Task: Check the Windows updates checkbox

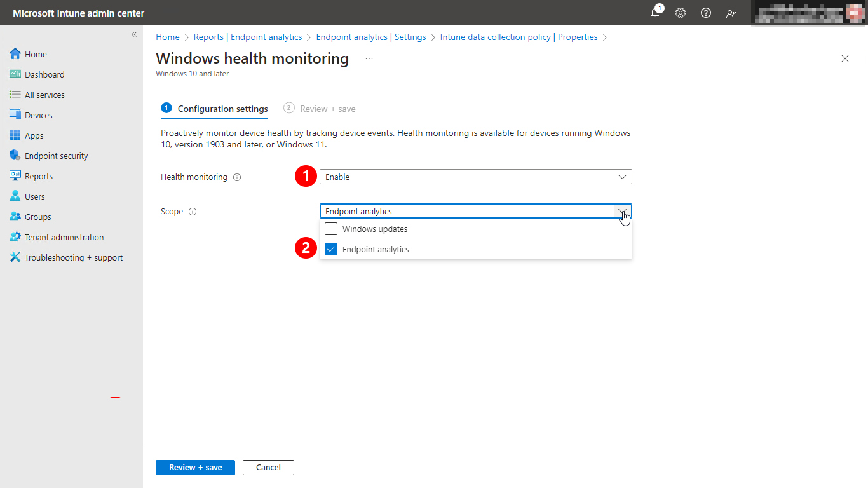Action: click(331, 229)
